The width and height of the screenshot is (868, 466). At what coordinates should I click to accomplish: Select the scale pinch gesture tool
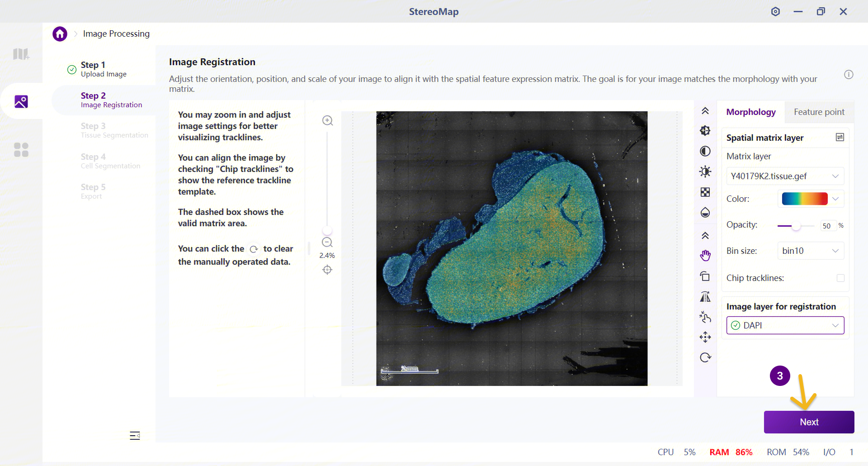click(x=705, y=317)
